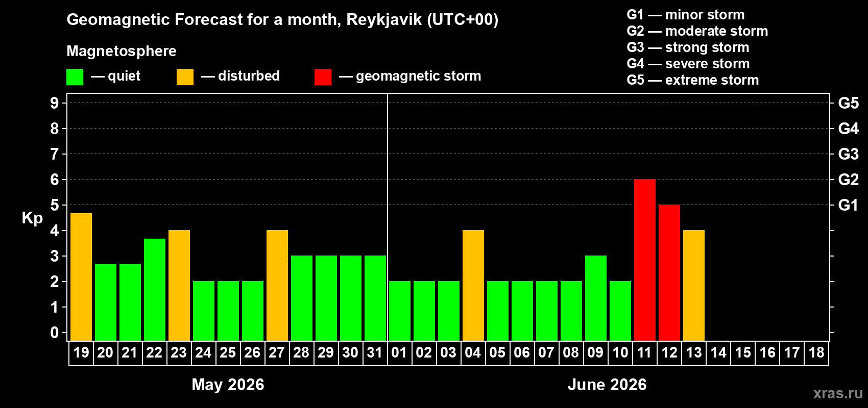Click the Kp value 9 on left axis
The height and width of the screenshot is (408, 868).
(x=55, y=103)
